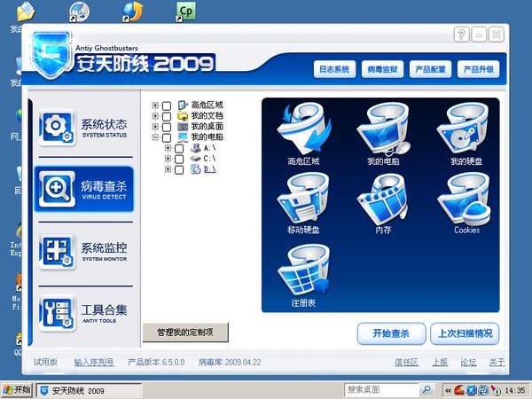
Task: Expand the 我的文档 tree node
Action: pyautogui.click(x=155, y=116)
